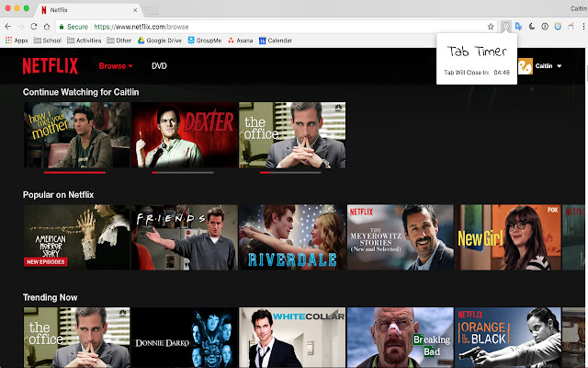Open the DVD section
The image size is (588, 368).
pos(159,66)
